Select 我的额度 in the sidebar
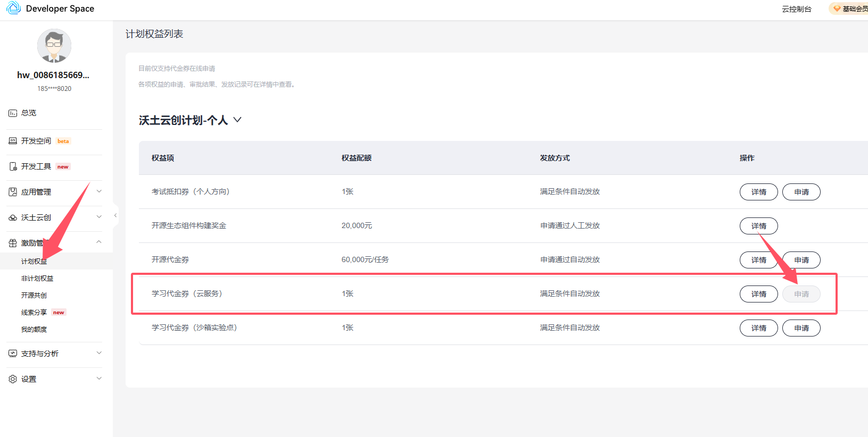The image size is (868, 437). (34, 330)
